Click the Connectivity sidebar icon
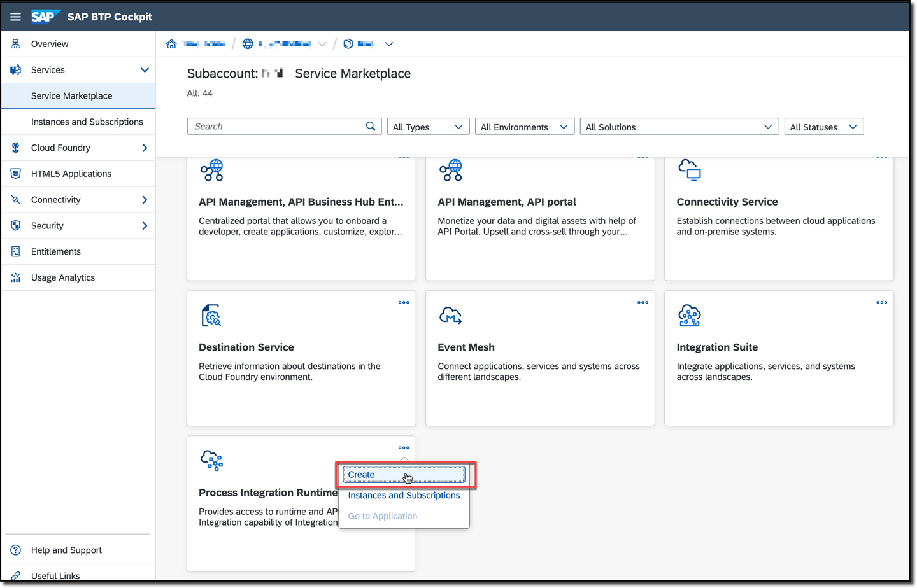The width and height of the screenshot is (917, 588). 16,200
